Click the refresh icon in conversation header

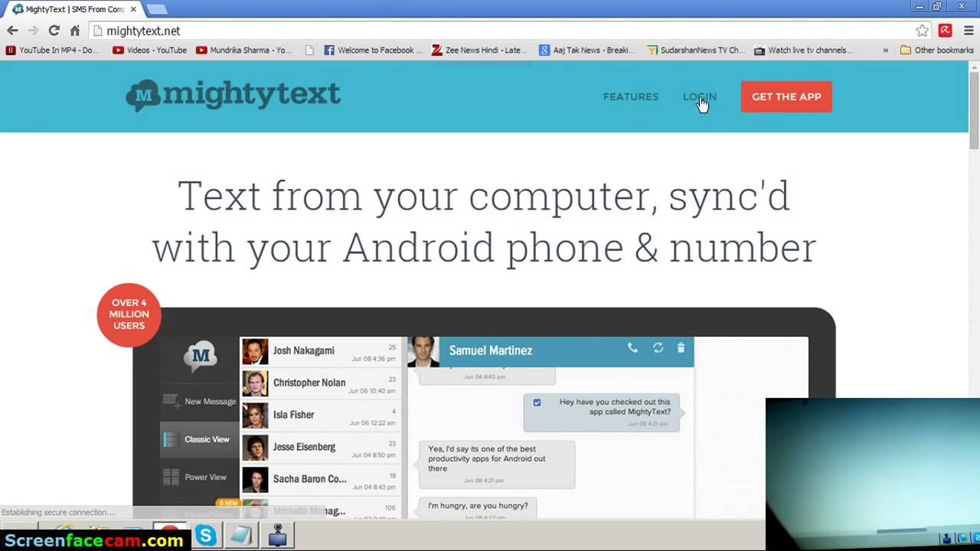tap(658, 348)
